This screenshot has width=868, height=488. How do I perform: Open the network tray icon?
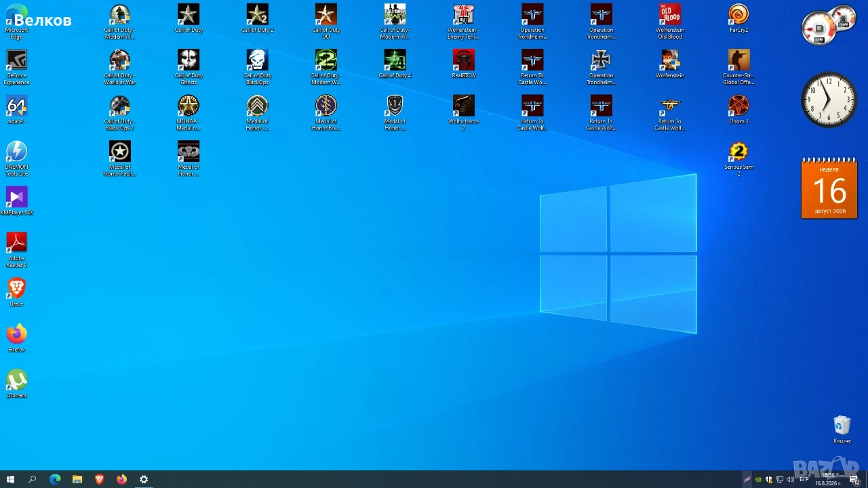pos(779,480)
